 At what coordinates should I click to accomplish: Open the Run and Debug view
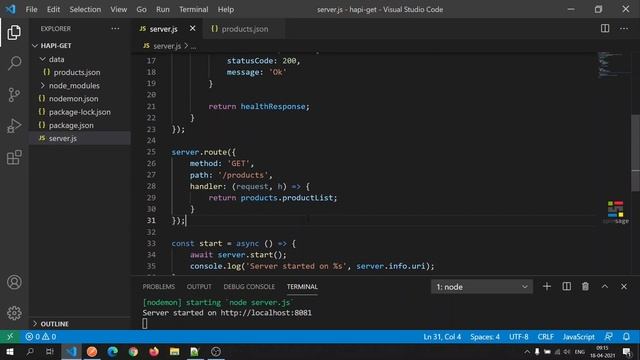click(14, 126)
